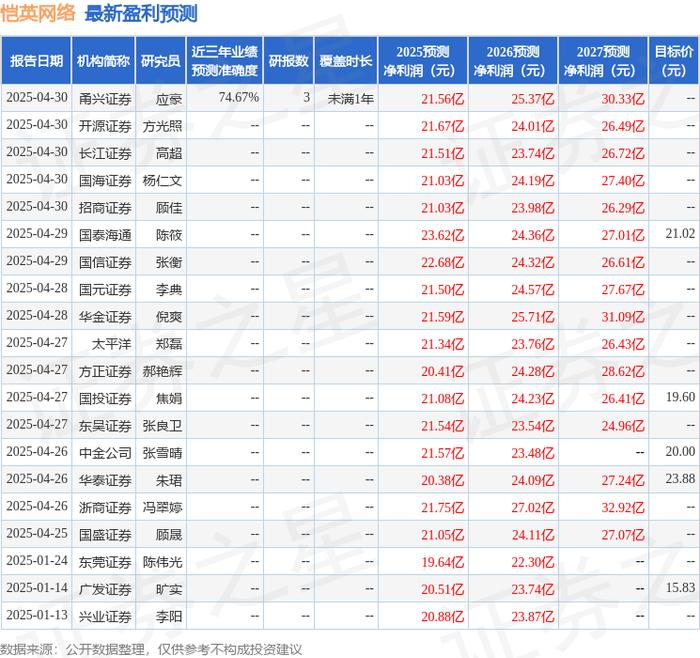Click the 方正证券 institution cell
700x658 pixels.
point(105,371)
